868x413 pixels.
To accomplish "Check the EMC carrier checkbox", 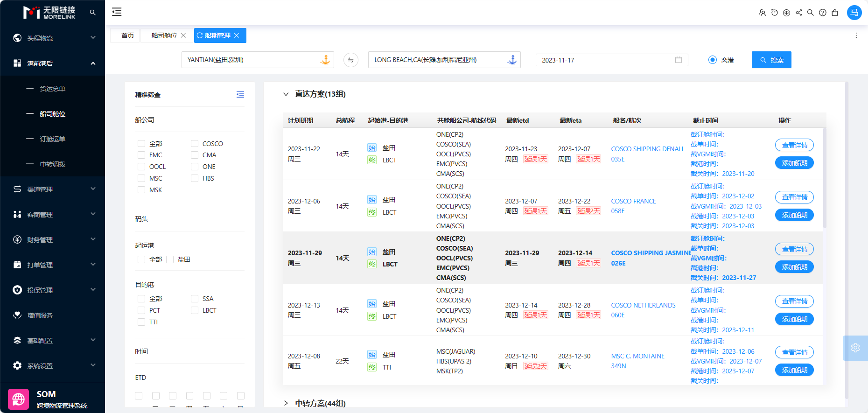I will point(141,155).
